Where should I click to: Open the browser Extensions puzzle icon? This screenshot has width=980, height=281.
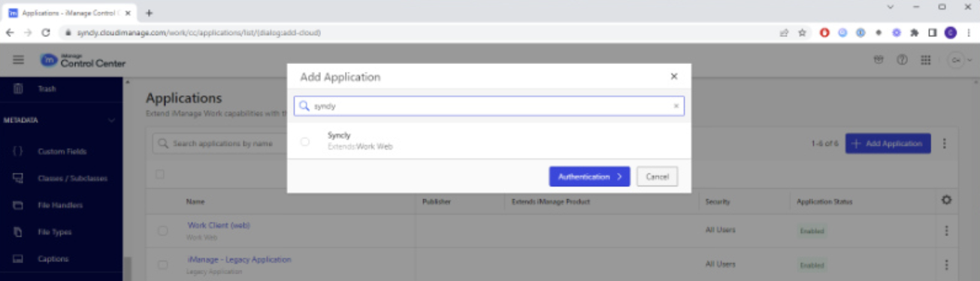tap(915, 32)
